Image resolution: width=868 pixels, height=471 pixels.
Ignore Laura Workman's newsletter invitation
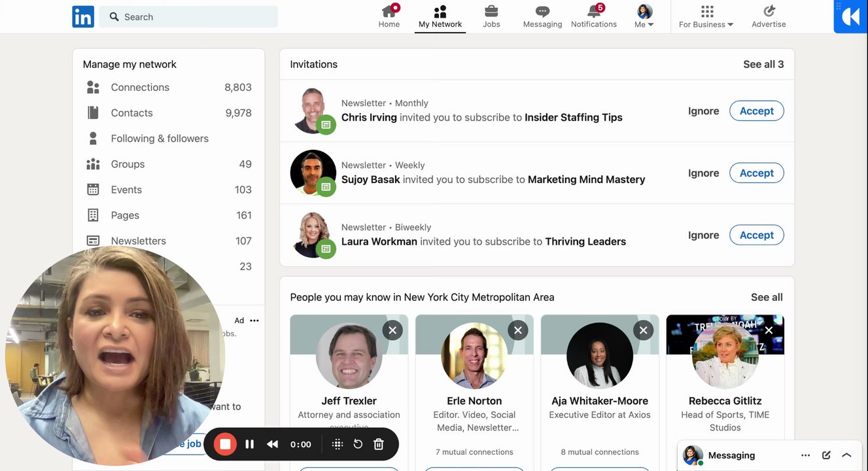pos(703,235)
